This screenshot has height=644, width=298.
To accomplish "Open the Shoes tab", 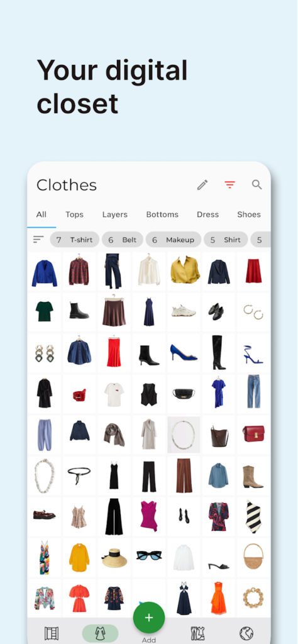I will (249, 214).
